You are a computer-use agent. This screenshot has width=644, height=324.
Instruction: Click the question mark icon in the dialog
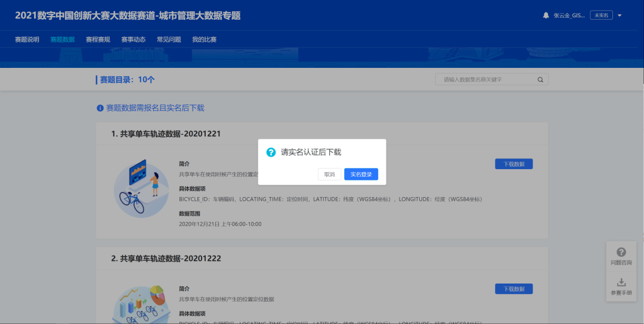click(271, 152)
